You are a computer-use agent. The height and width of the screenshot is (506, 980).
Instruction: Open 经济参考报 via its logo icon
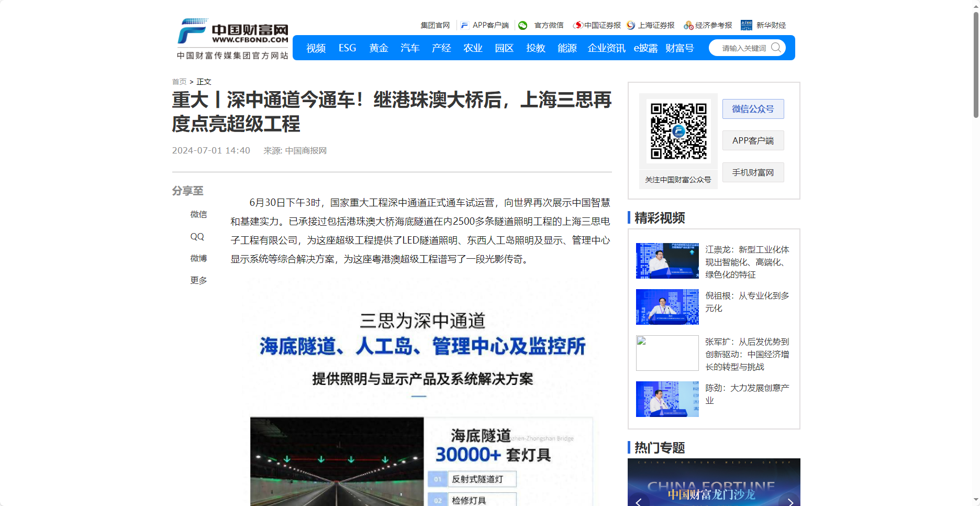(688, 25)
